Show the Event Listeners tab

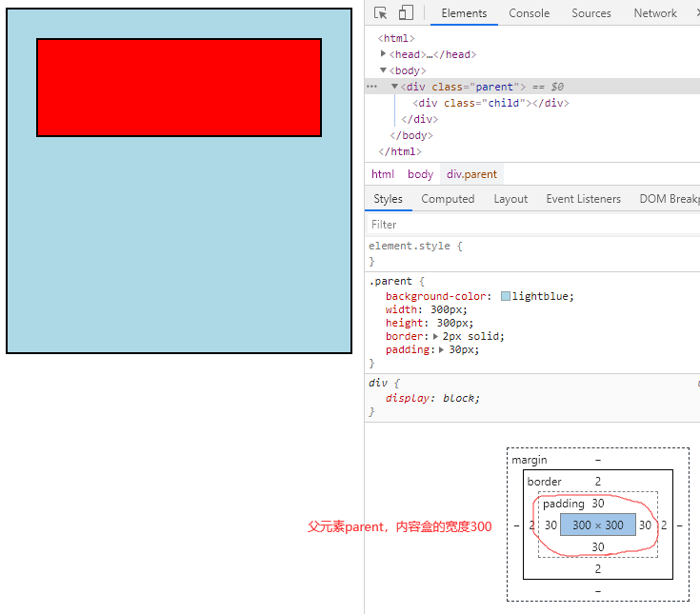(583, 199)
